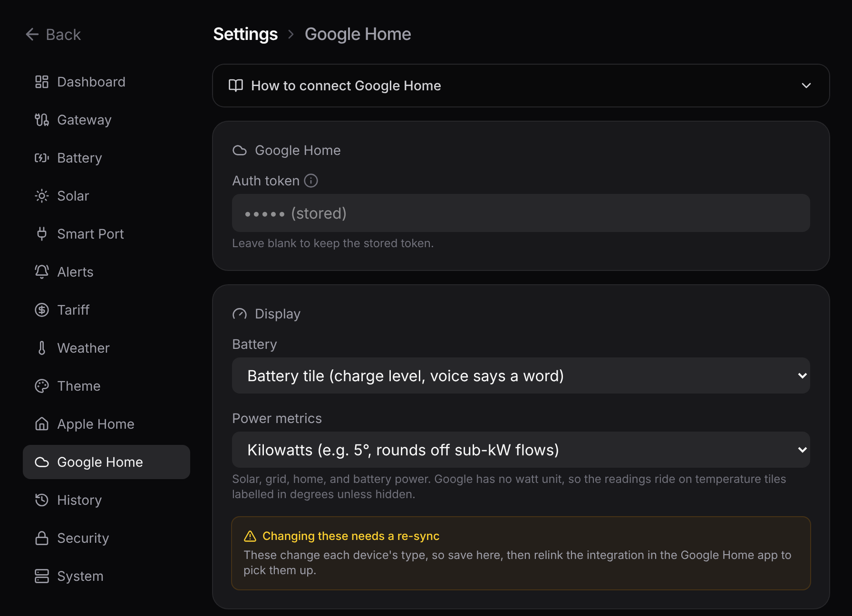Viewport: 852px width, 616px height.
Task: Click the Battery charging icon in sidebar
Action: click(x=42, y=158)
